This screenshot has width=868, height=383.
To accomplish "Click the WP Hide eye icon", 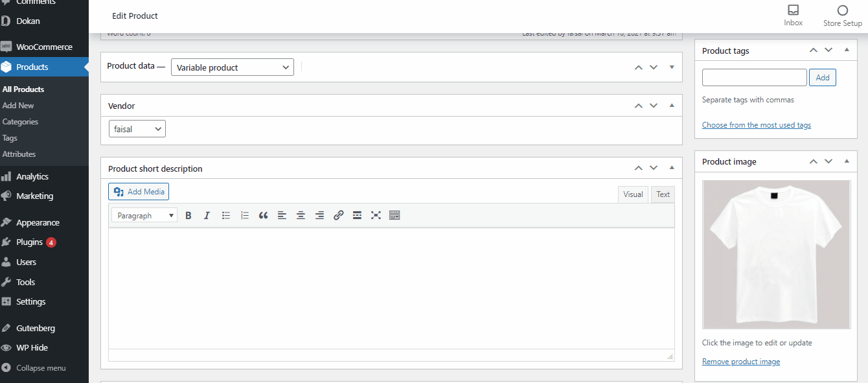I will [6, 347].
